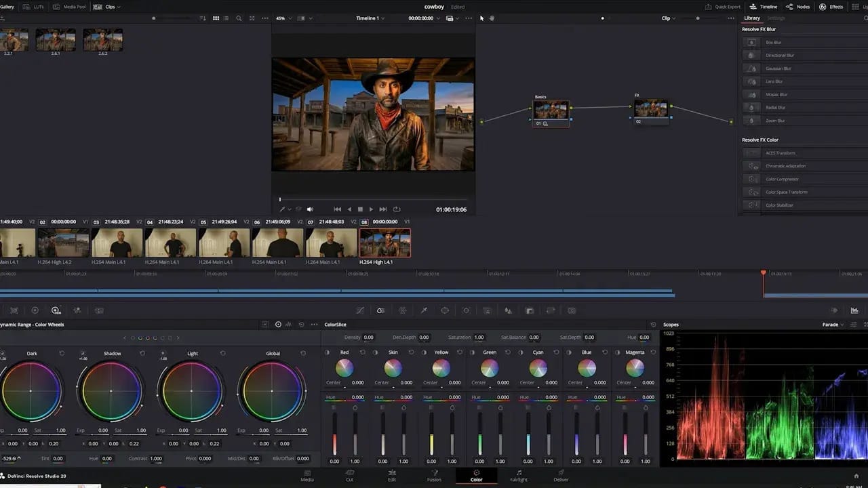Open the Curves palette icon
This screenshot has height=488, width=868.
pos(360,310)
